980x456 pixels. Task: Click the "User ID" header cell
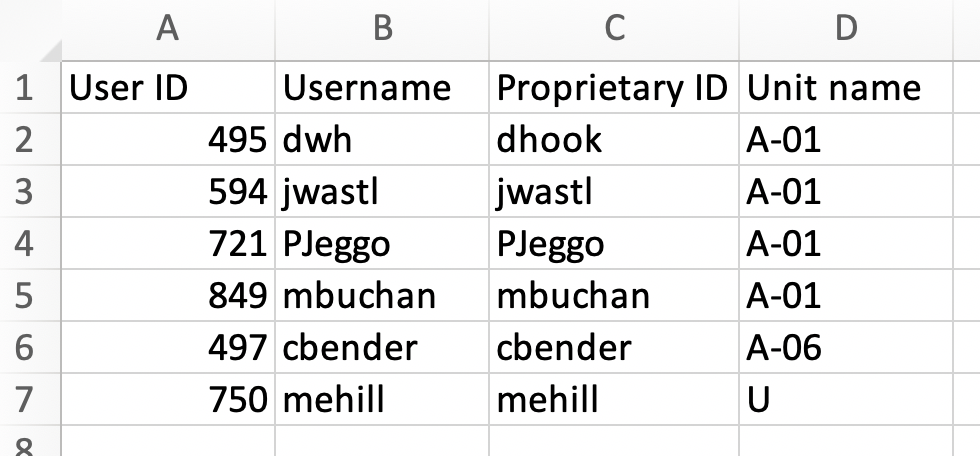click(x=168, y=88)
